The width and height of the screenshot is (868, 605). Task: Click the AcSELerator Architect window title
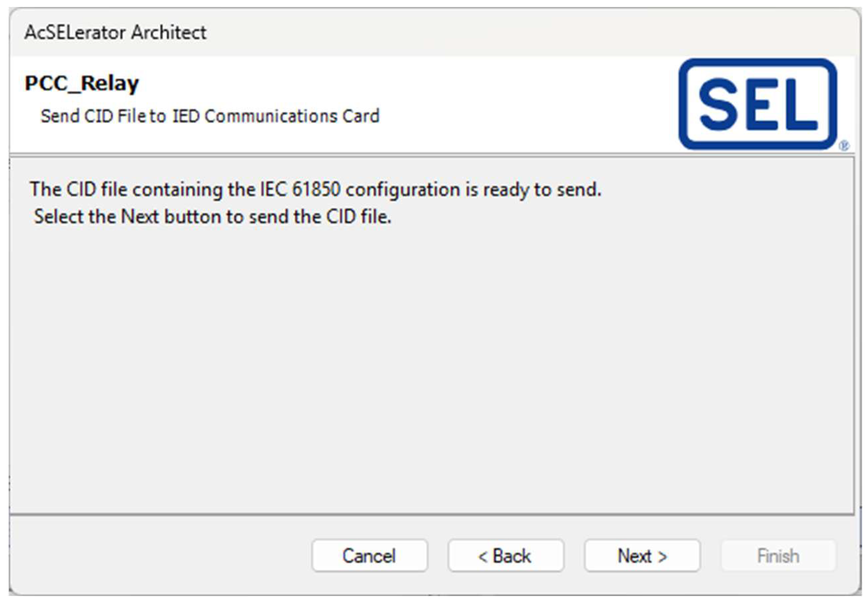click(x=115, y=33)
